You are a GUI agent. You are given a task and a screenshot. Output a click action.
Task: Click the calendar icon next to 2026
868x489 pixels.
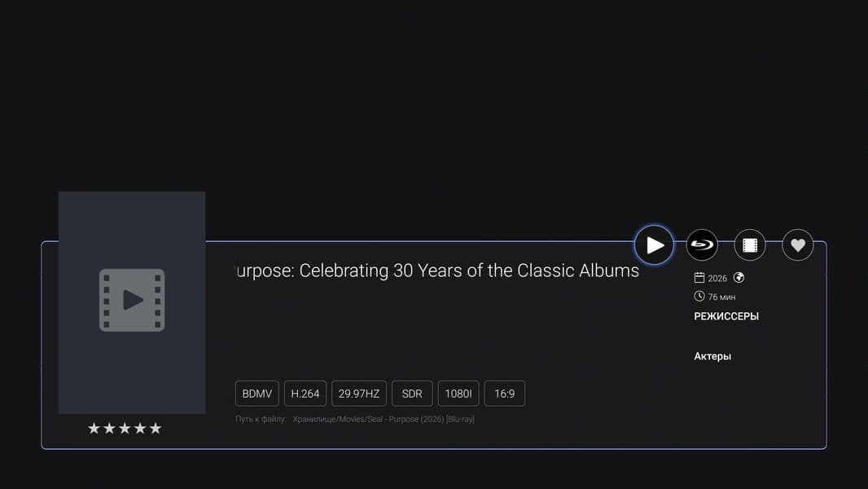coord(699,277)
